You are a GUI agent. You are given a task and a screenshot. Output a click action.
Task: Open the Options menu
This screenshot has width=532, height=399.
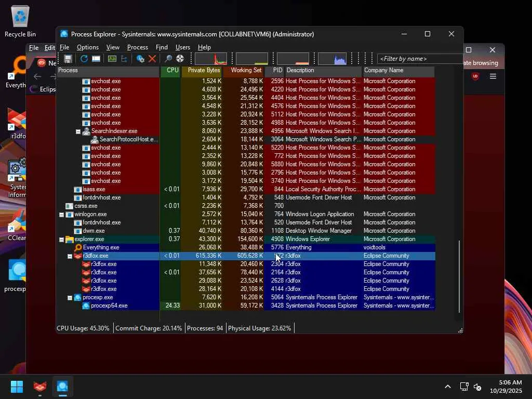(x=87, y=47)
